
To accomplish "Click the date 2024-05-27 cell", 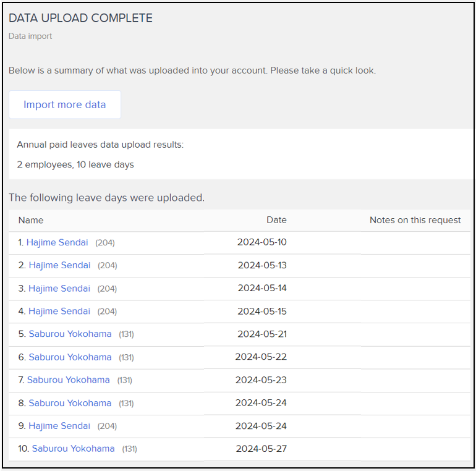I will 261,449.
